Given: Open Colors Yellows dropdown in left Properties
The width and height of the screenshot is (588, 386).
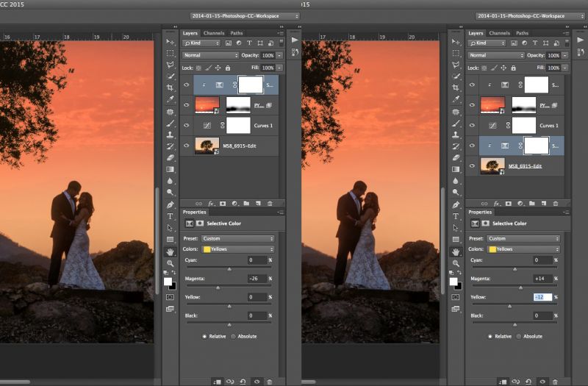Looking at the screenshot, I should (238, 249).
